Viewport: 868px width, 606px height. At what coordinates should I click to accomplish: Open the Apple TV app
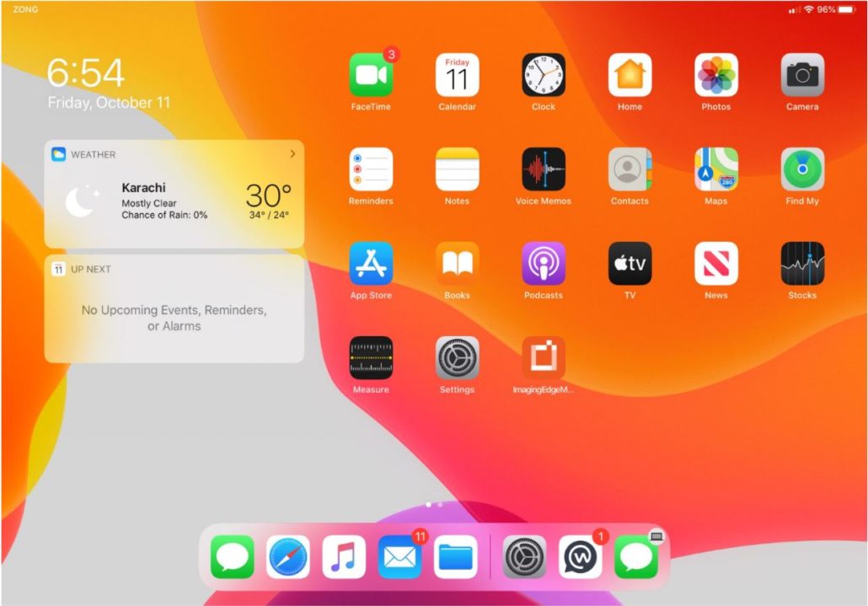[630, 264]
